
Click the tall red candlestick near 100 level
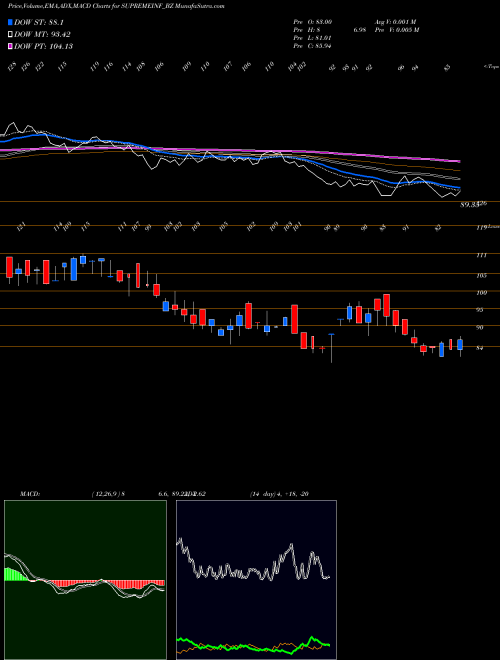(x=387, y=306)
